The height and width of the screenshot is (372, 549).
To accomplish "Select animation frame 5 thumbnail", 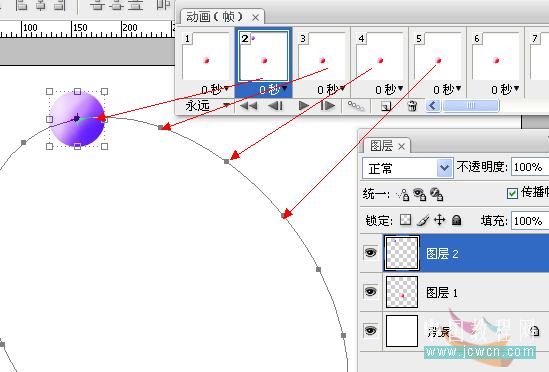I will click(x=437, y=56).
